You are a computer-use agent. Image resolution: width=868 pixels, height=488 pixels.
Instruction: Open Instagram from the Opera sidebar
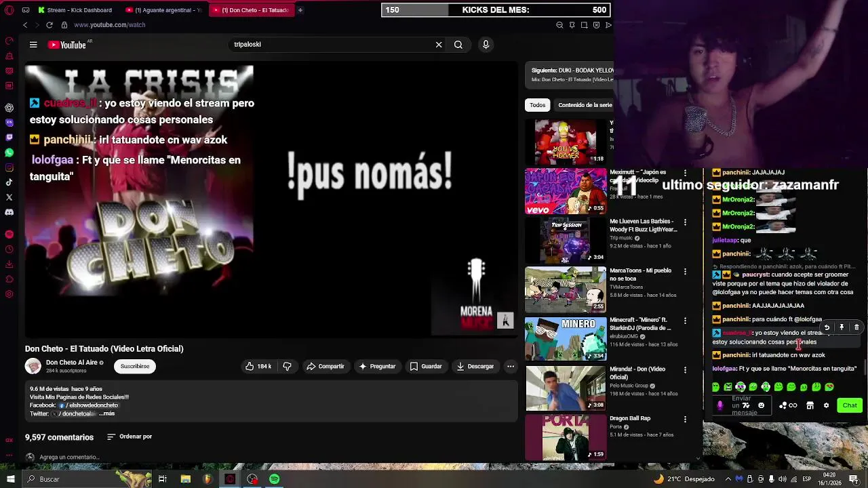9,167
